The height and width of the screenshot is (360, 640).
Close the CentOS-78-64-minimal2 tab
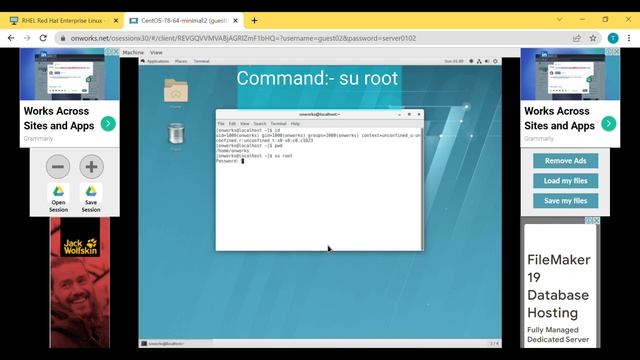click(236, 20)
